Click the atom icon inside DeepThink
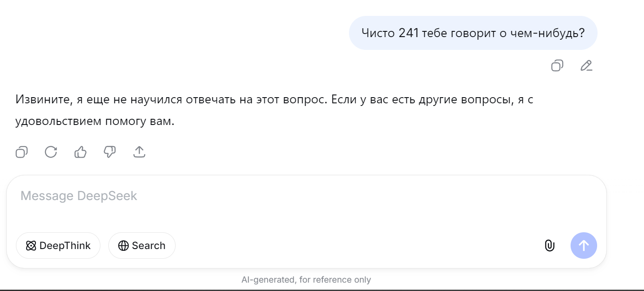644x291 pixels. click(31, 246)
